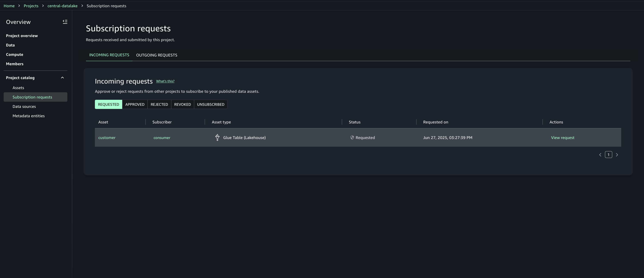
Task: Collapse the Project catalog section
Action: [62, 78]
